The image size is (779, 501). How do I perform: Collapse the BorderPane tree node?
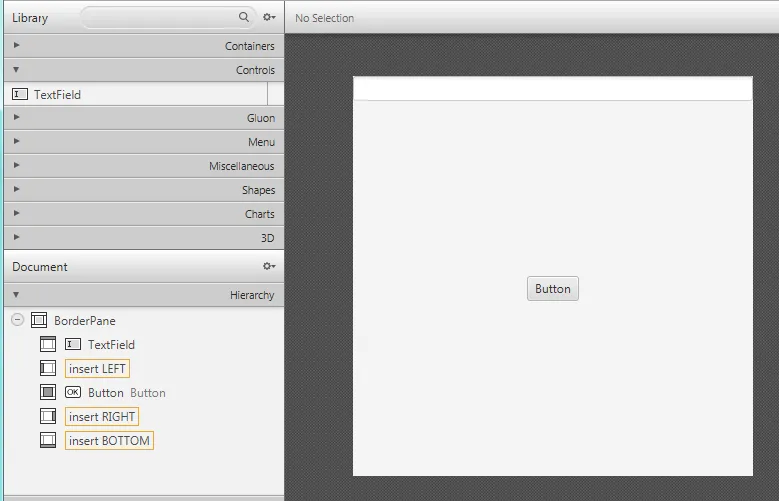click(x=17, y=320)
